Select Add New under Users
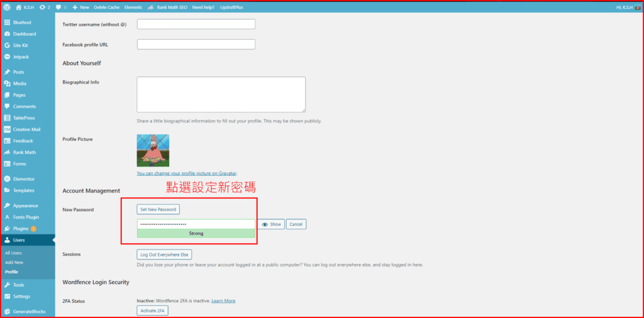Viewport: 644px width, 318px height. coord(14,262)
